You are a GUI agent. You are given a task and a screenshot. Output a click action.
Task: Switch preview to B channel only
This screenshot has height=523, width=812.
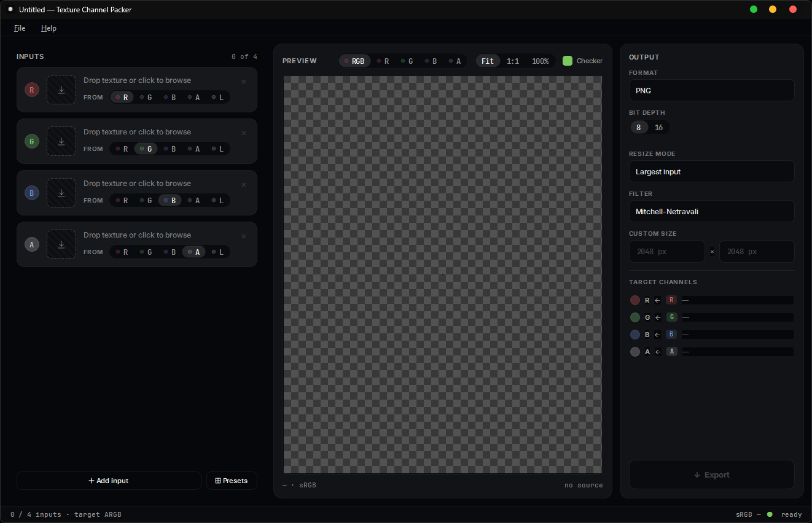[431, 61]
